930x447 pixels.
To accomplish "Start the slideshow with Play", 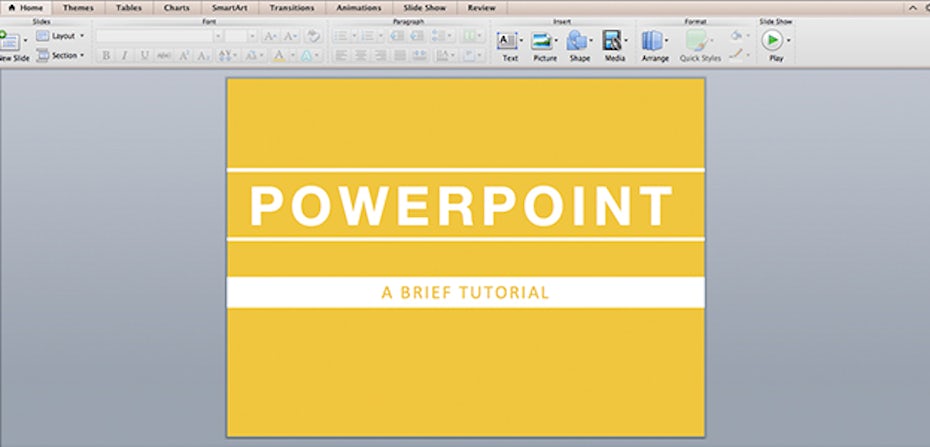I will click(772, 40).
